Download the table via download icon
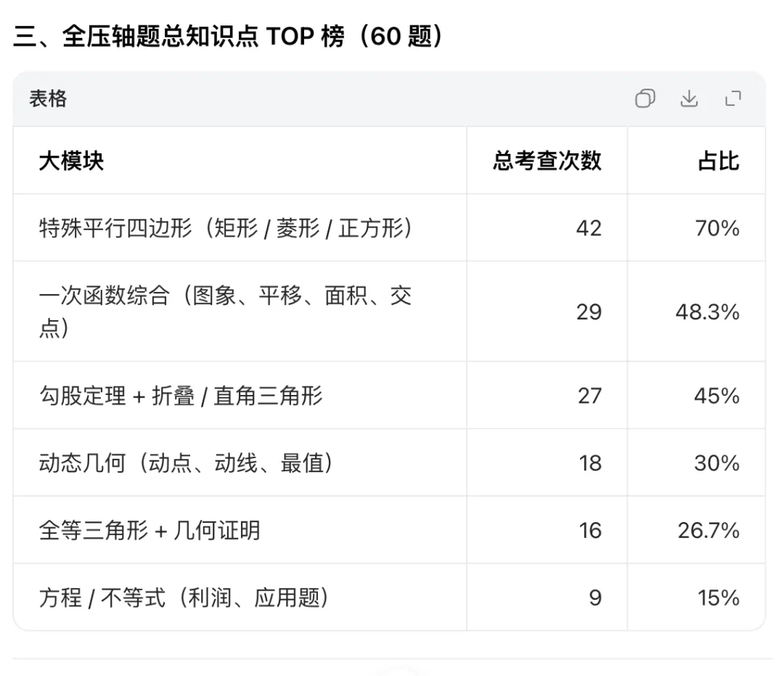784x676 pixels. (x=689, y=99)
